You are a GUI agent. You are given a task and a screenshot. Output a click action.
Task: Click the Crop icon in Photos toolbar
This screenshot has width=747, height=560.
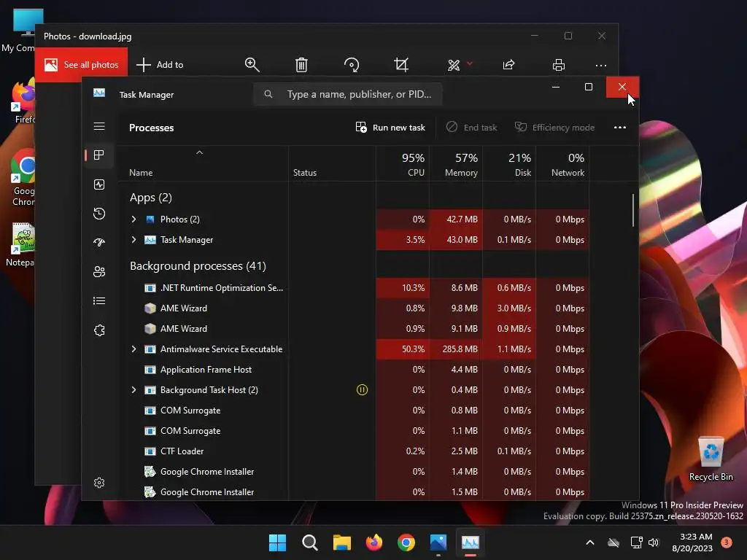tap(401, 64)
